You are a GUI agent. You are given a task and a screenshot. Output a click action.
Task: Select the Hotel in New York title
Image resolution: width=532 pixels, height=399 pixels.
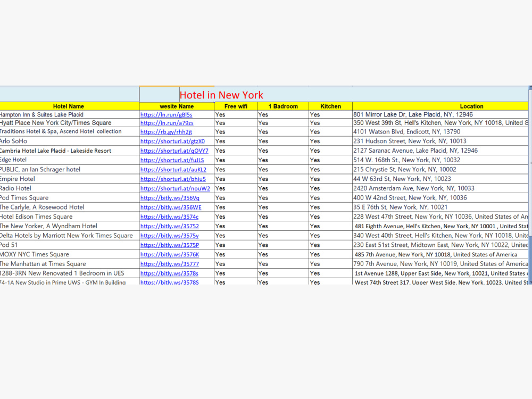coord(221,95)
